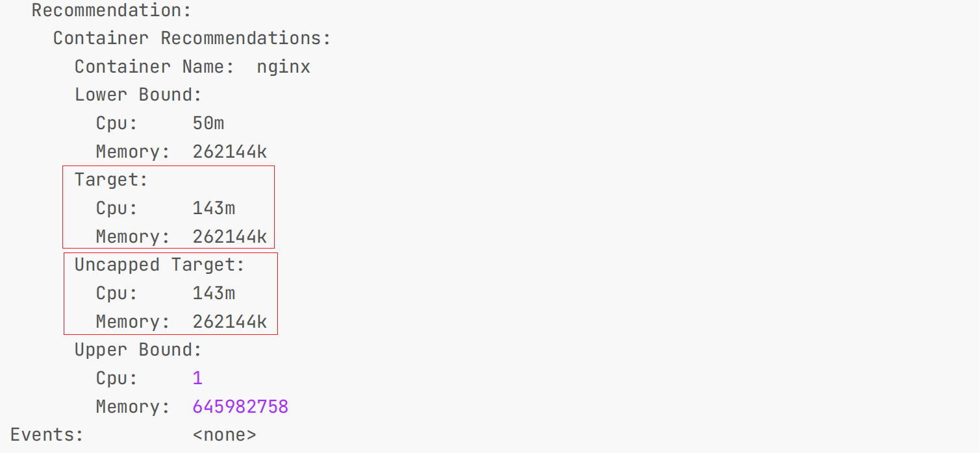Click the Target Cpu value 143m
The width and height of the screenshot is (980, 453).
coord(214,208)
